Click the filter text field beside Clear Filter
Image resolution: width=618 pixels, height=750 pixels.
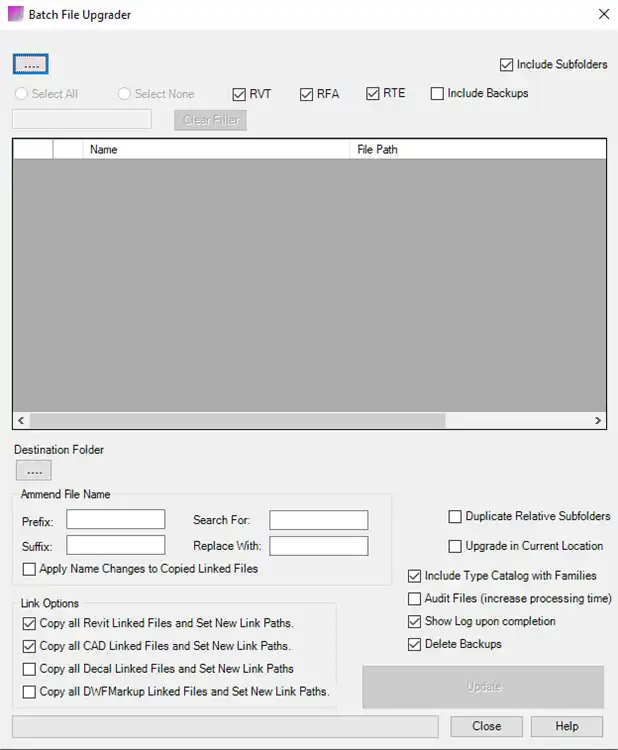point(82,119)
